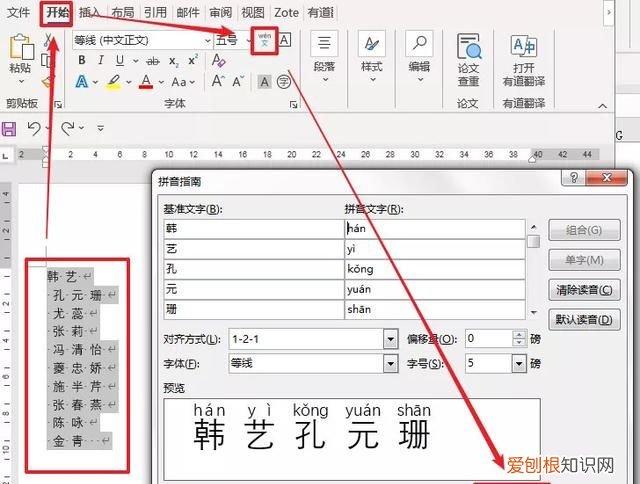Open the File tab
This screenshot has width=640, height=484.
tap(19, 12)
